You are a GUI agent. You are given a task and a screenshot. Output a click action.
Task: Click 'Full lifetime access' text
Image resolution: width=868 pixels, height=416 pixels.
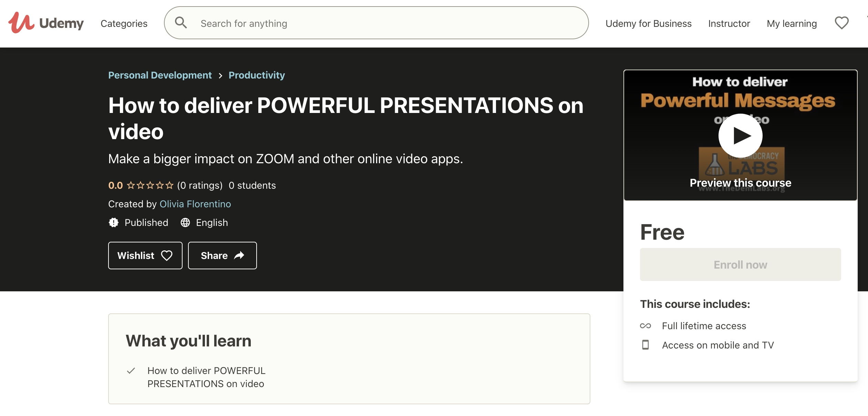[x=704, y=326]
